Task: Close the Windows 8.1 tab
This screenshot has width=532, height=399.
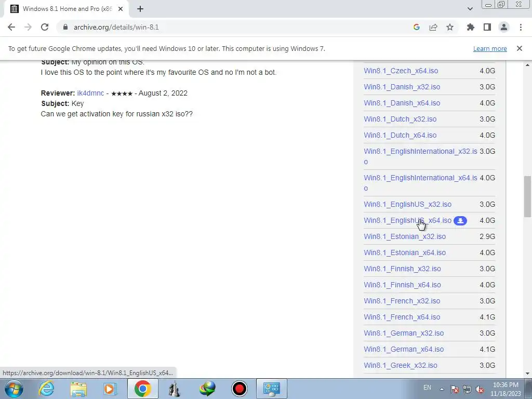Action: tap(121, 9)
